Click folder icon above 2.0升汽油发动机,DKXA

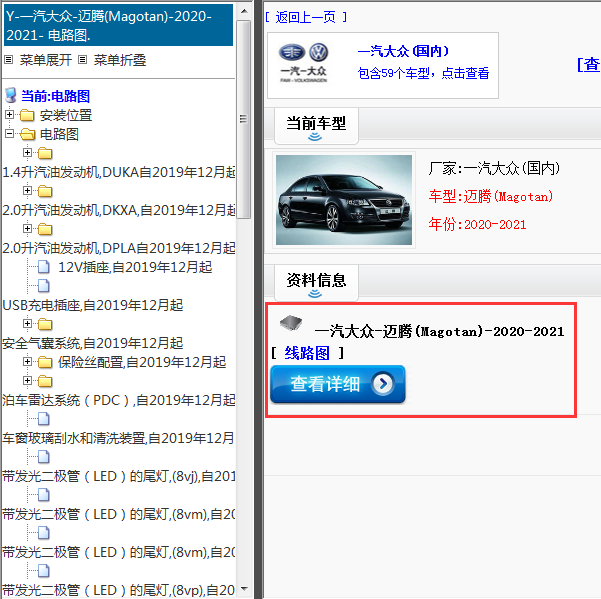click(45, 191)
